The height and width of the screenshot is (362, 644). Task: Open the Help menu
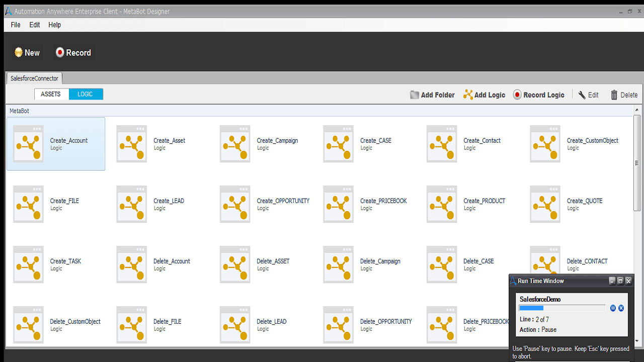point(54,25)
